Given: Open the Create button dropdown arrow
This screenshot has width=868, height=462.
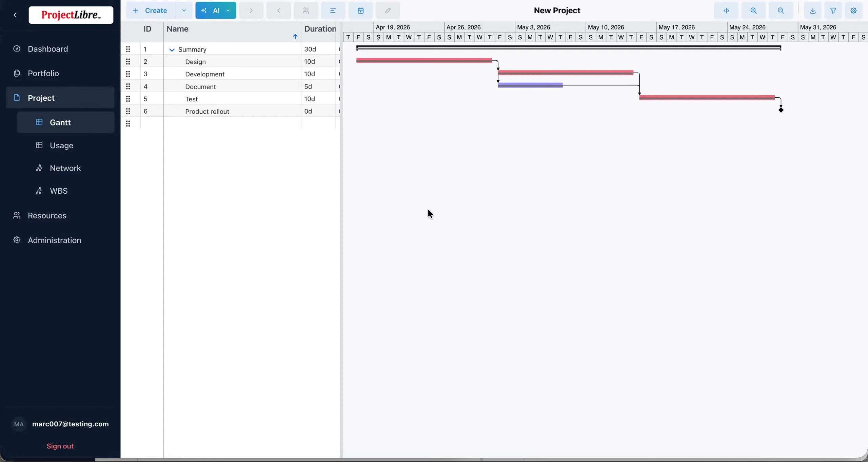Looking at the screenshot, I should click(184, 11).
